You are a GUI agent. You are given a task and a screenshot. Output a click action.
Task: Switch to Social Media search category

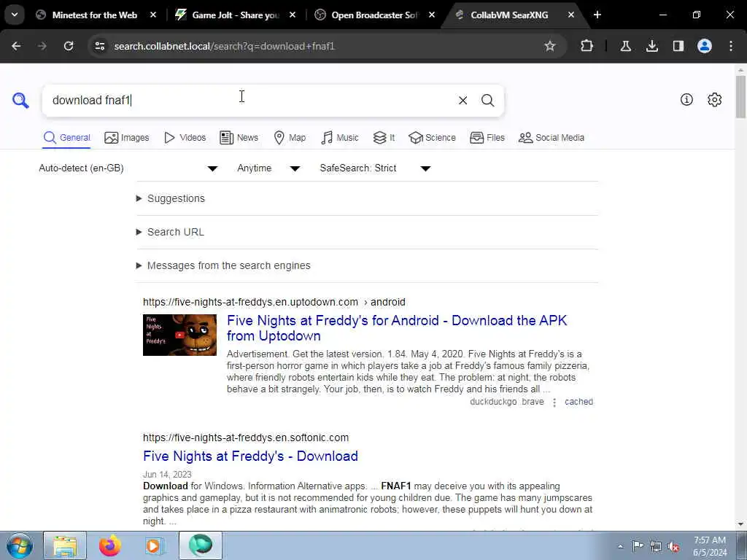[x=551, y=138]
